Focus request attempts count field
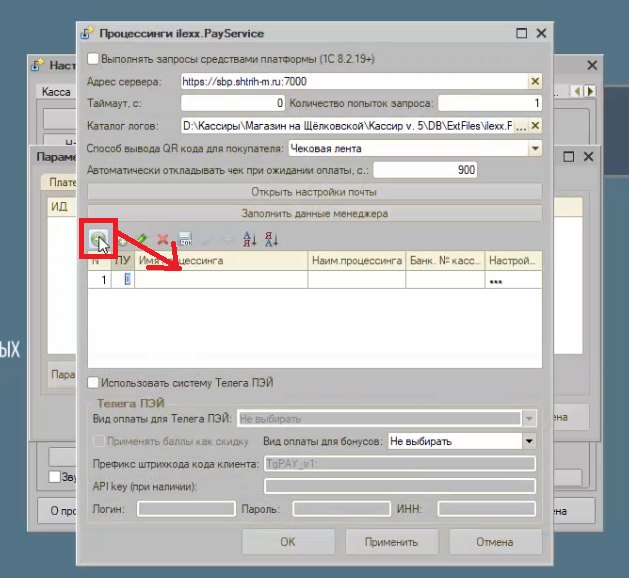This screenshot has width=629, height=578. 490,103
